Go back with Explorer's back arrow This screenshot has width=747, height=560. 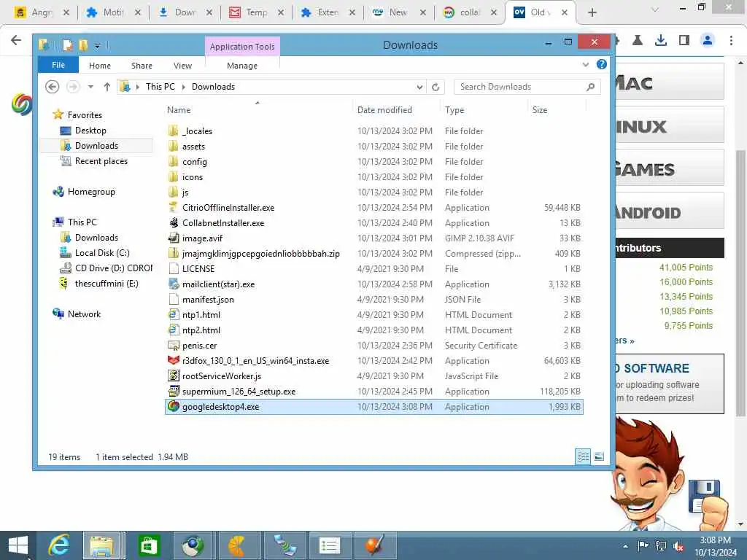click(53, 87)
